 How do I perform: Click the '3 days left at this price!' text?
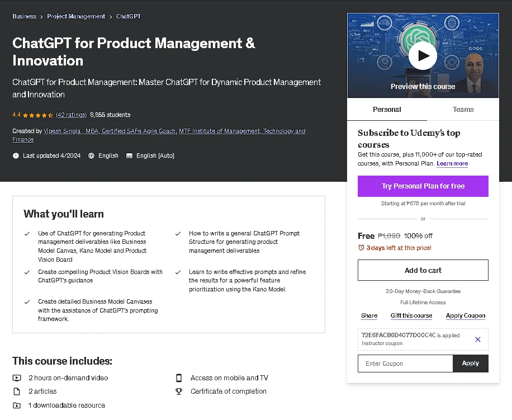coord(399,248)
